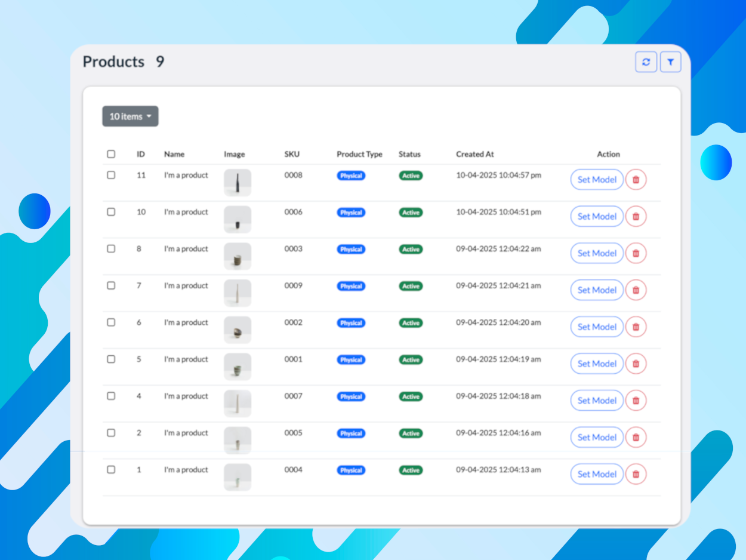The image size is (746, 560).
Task: Click the Created At column header
Action: 475,154
